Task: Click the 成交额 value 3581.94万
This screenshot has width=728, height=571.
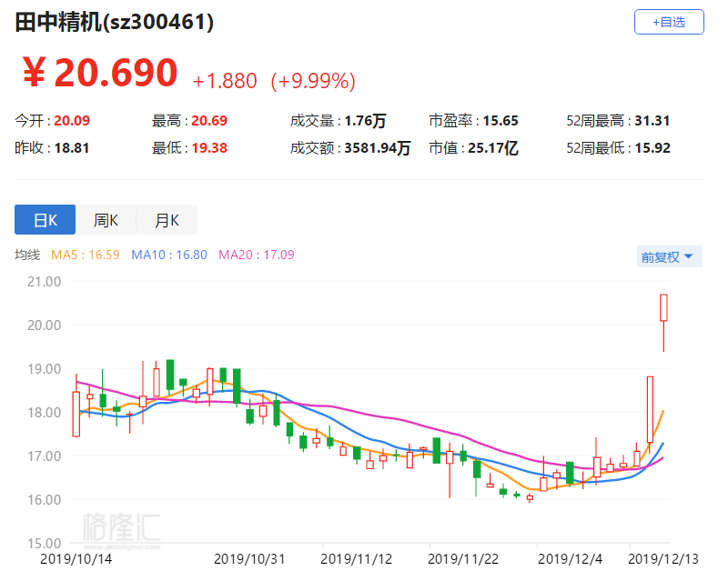Action: click(378, 148)
